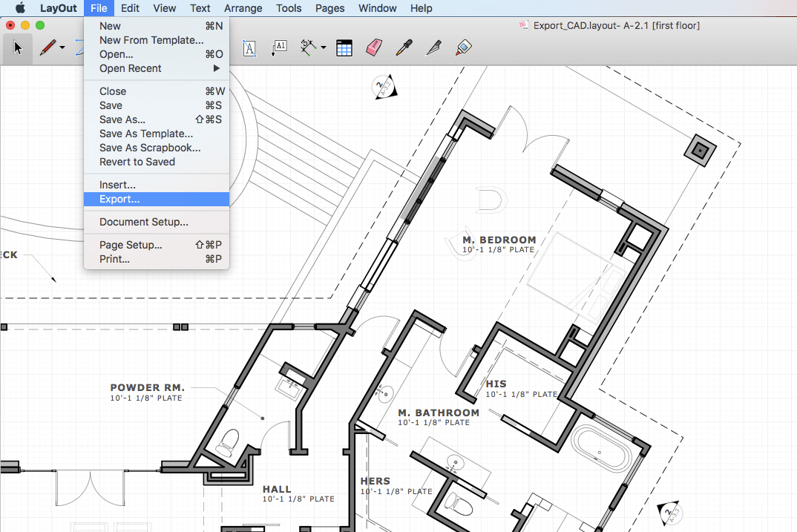Click section marker 2 at bottom right

(x=669, y=513)
